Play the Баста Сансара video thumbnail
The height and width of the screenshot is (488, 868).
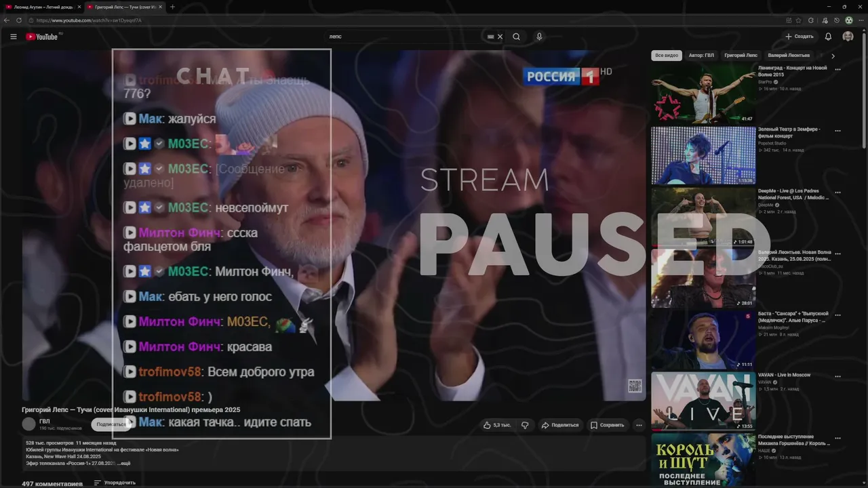point(703,340)
